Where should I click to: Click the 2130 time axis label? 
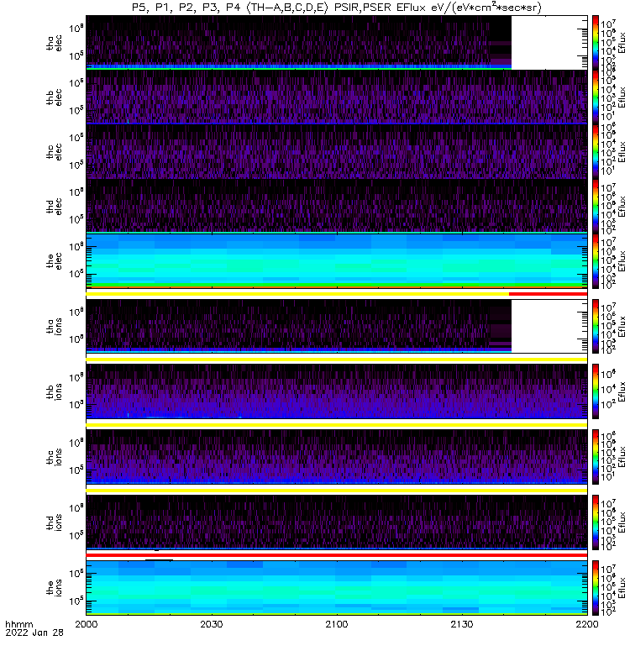click(462, 624)
